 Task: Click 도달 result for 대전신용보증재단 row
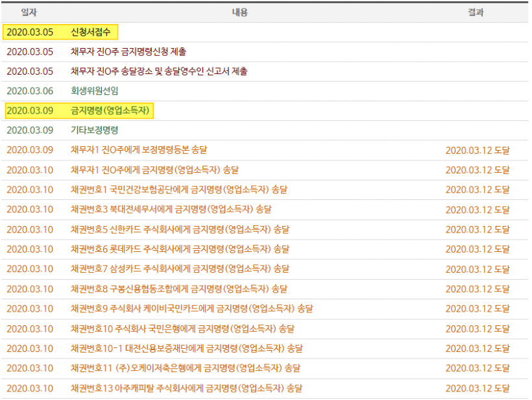(478, 349)
